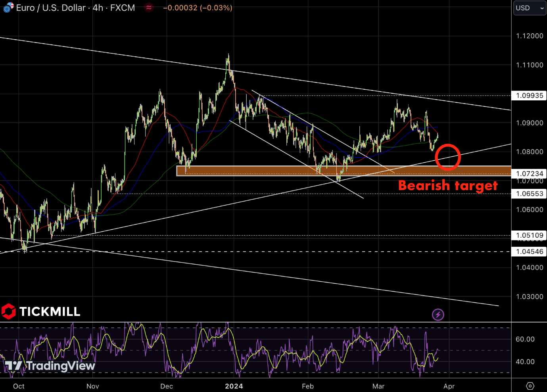Image resolution: width=547 pixels, height=392 pixels.
Task: Select the 1.07234 price label
Action: [x=529, y=173]
